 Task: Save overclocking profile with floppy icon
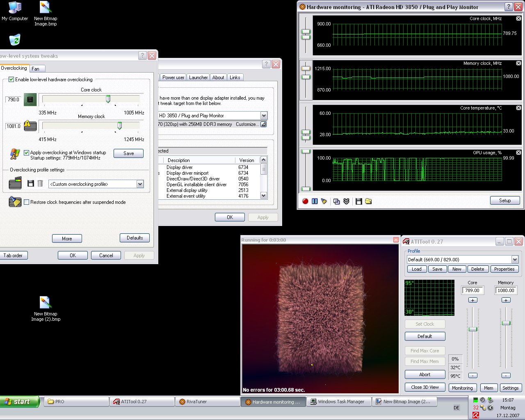click(x=31, y=184)
